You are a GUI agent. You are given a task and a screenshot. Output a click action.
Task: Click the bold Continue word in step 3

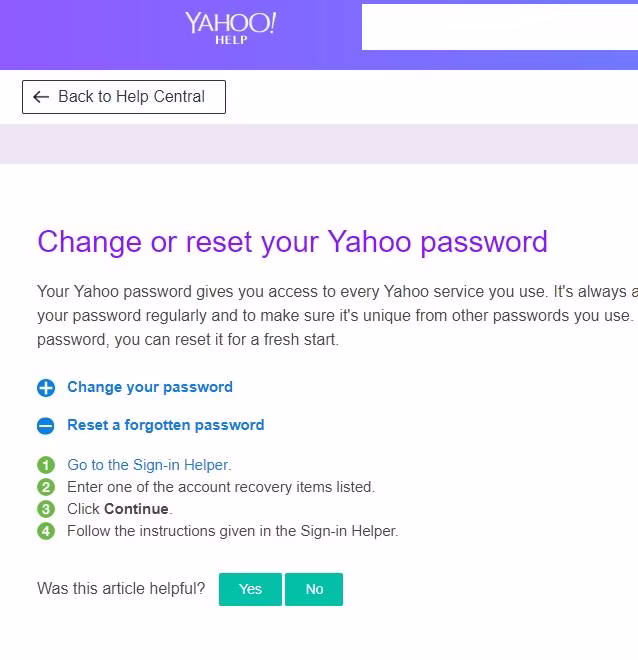(x=136, y=509)
